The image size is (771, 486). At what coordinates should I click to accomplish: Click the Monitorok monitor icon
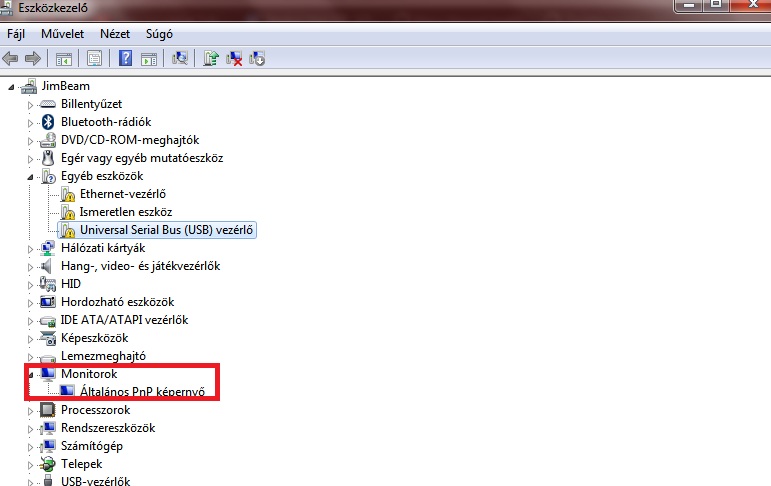click(48, 374)
